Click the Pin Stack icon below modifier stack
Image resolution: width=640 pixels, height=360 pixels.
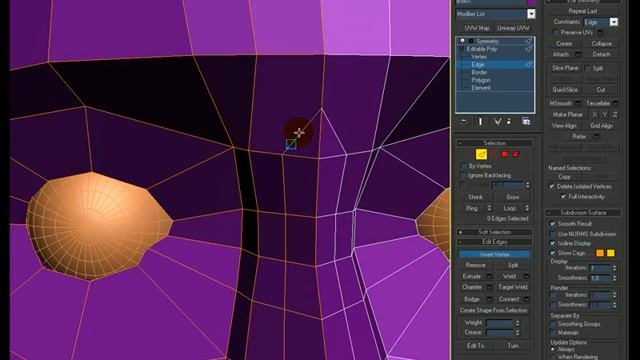[x=463, y=122]
